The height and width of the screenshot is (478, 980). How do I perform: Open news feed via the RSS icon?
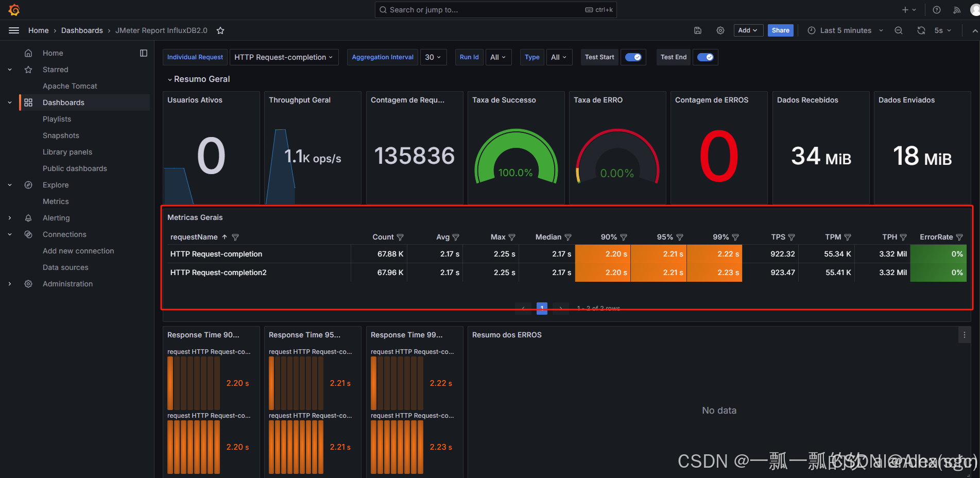[956, 10]
